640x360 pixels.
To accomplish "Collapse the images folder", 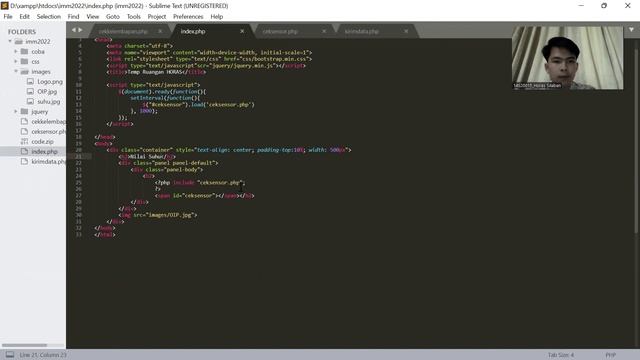I will (16, 71).
